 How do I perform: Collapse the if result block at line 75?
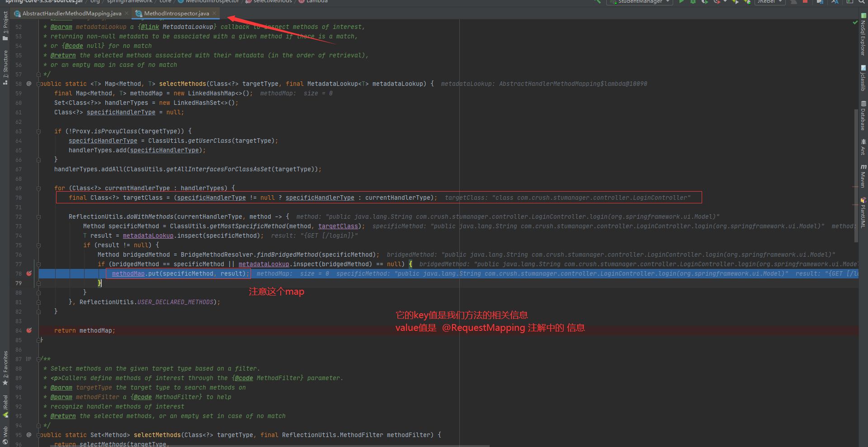[39, 245]
